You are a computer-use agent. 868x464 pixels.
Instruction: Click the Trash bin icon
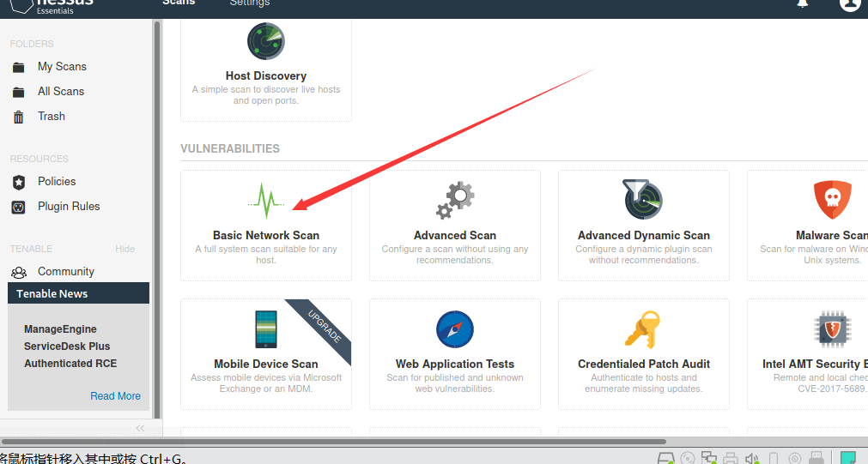[18, 117]
